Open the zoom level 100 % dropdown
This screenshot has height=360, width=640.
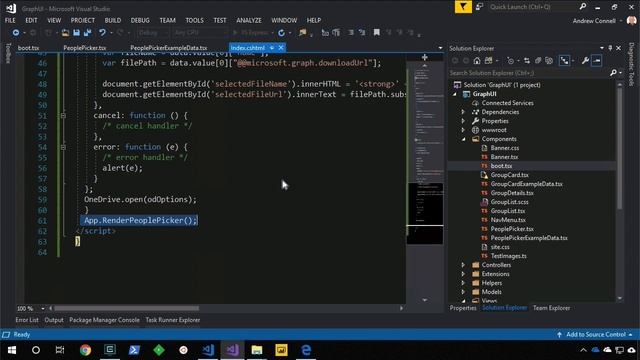click(x=43, y=308)
